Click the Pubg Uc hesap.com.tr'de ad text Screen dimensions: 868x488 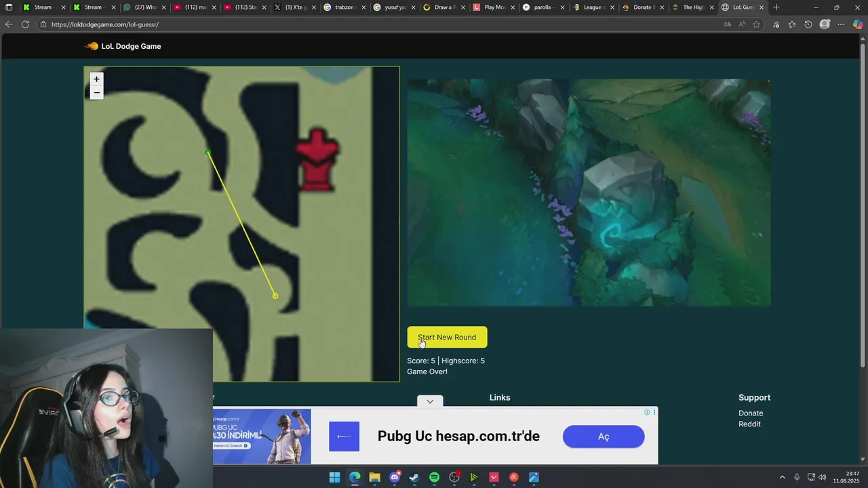pos(458,436)
